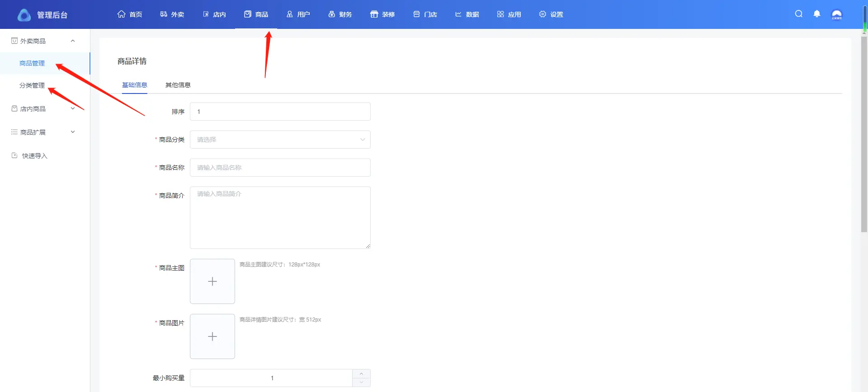Image resolution: width=868 pixels, height=392 pixels.
Task: Open the 装修 decoration section
Action: click(x=382, y=14)
